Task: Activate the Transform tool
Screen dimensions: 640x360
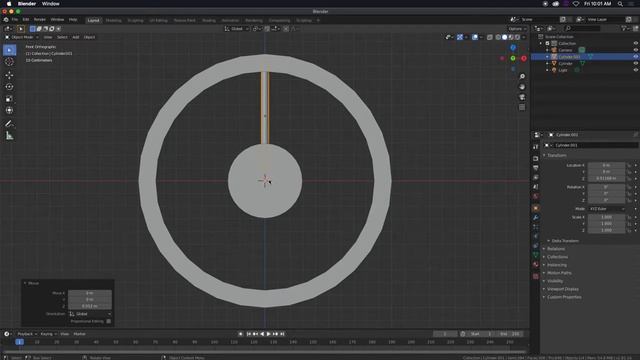Action: [x=9, y=110]
